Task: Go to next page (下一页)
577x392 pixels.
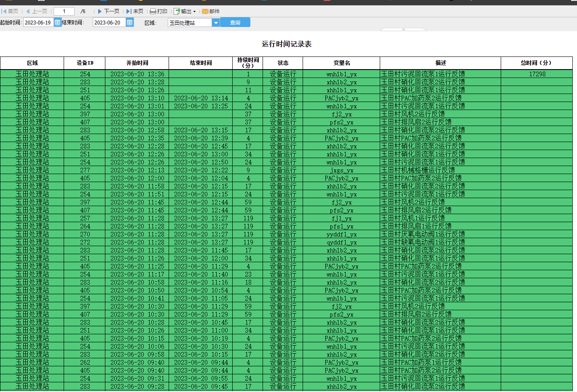Action: 108,11
